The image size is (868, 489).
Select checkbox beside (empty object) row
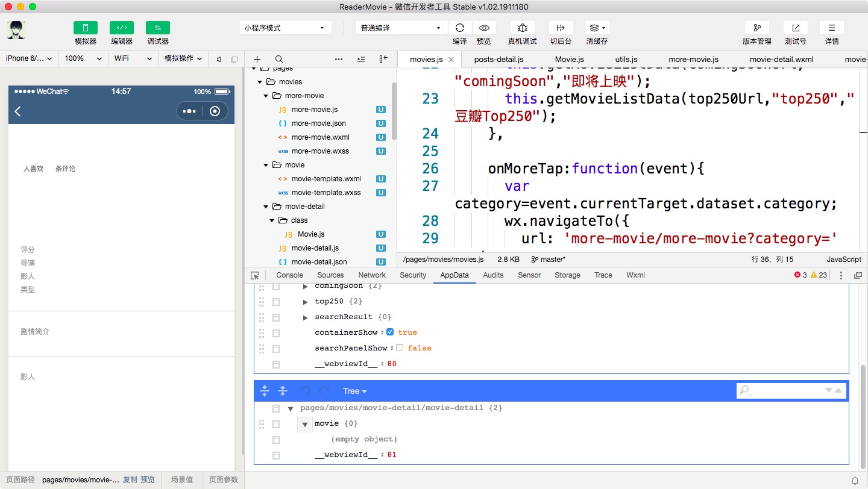pyautogui.click(x=276, y=440)
